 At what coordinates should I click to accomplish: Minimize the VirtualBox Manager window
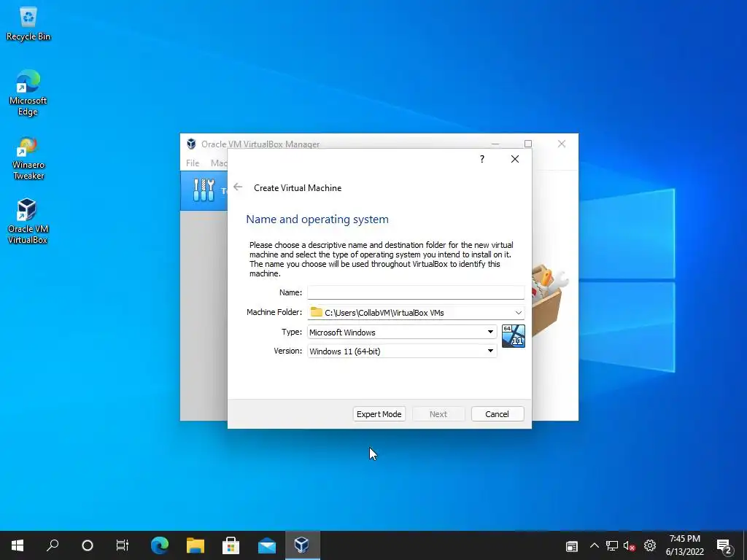tap(495, 144)
